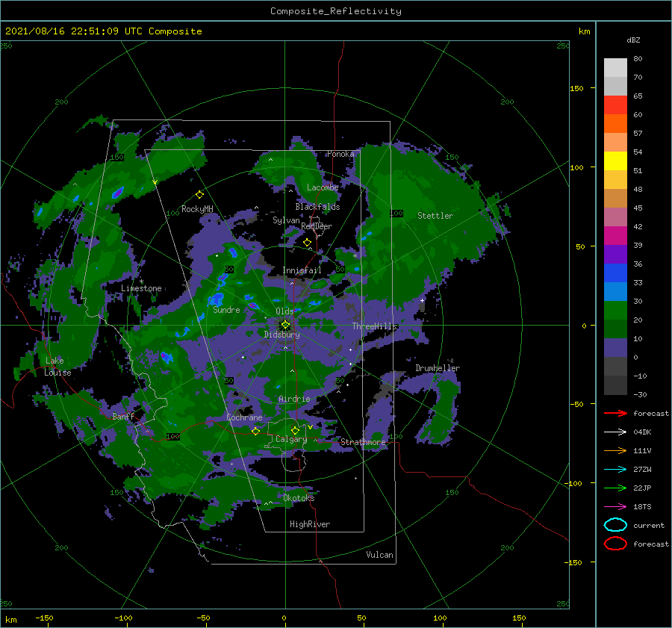
Task: Click the 65 dBZ red color swatch
Action: (x=615, y=105)
